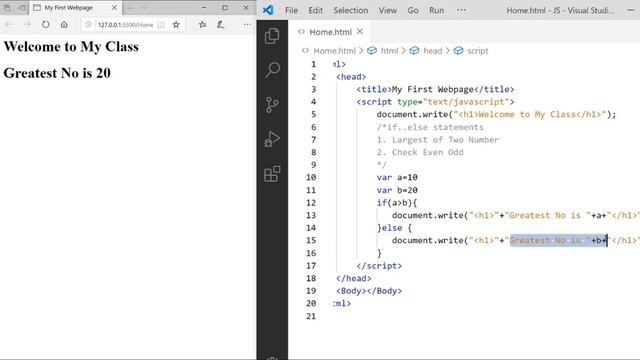Go to the browser home page
The image size is (640, 360).
tap(64, 24)
